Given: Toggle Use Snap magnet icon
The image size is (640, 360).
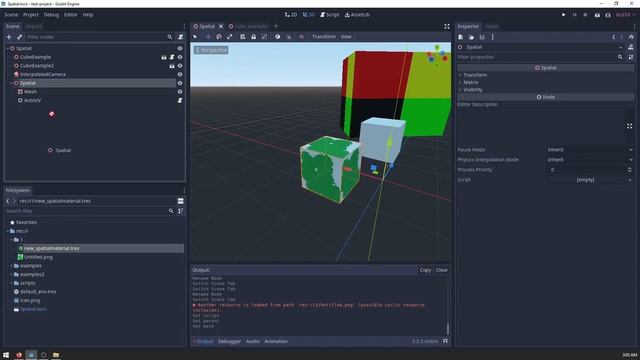Looking at the screenshot, I should click(x=289, y=37).
